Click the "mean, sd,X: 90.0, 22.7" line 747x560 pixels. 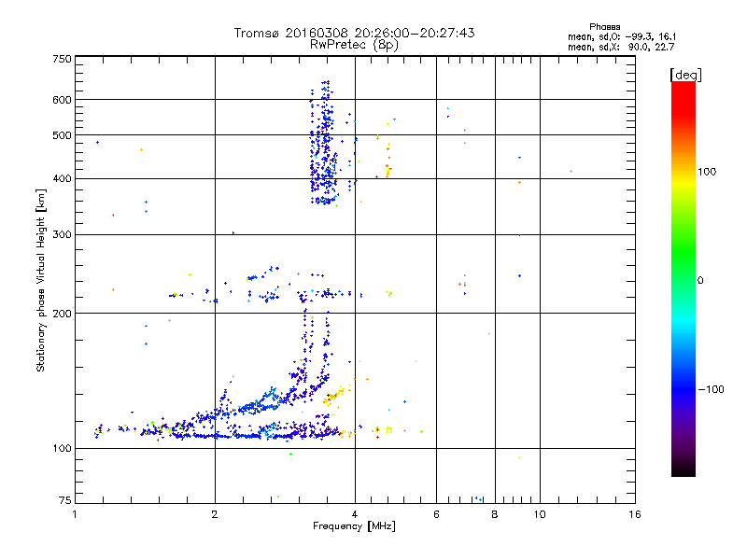click(x=621, y=47)
